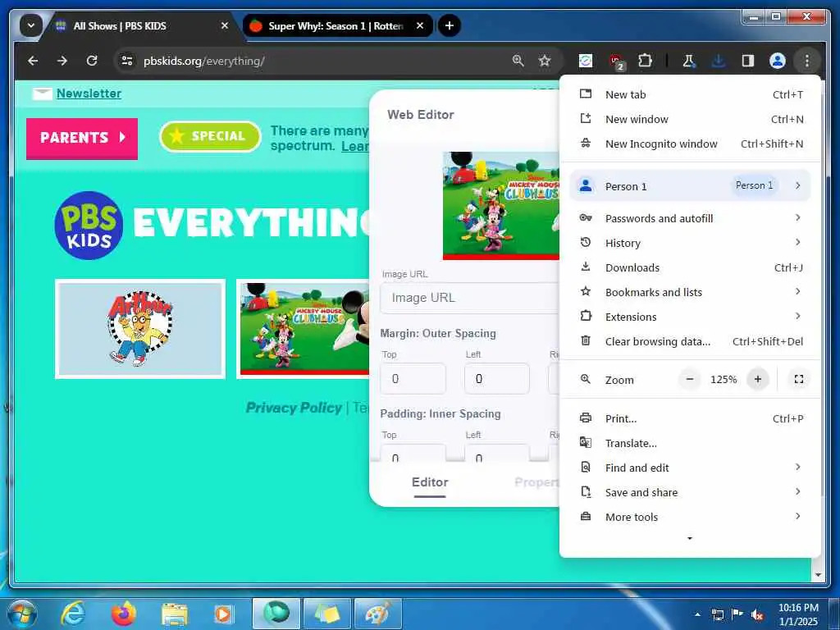
Task: Open Mickey Mouse Clubhouse thumbnail on page
Action: (304, 329)
